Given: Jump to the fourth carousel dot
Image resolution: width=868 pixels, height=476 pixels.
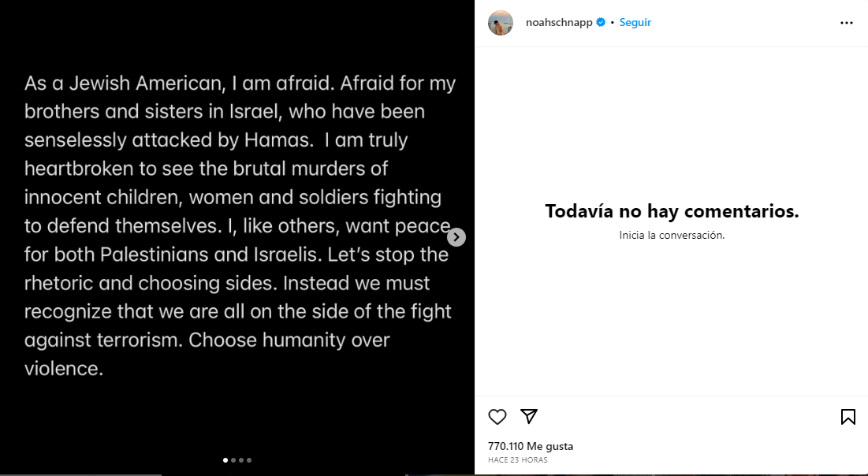Looking at the screenshot, I should pos(249,459).
